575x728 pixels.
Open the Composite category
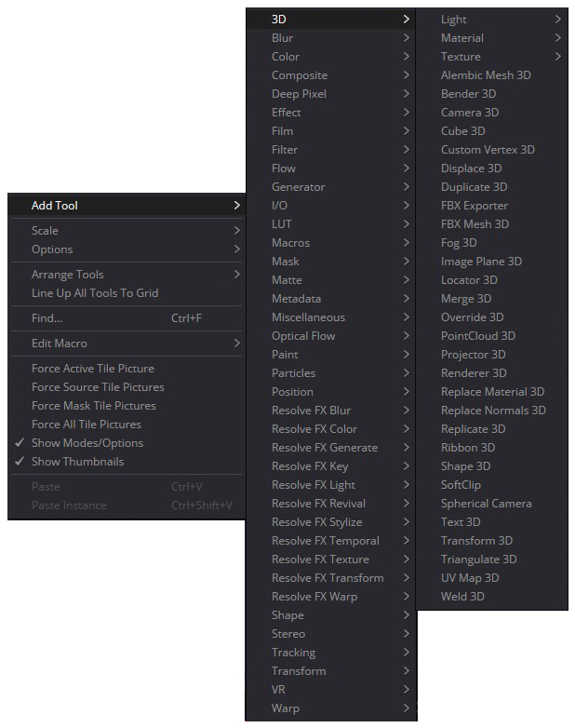click(x=331, y=75)
